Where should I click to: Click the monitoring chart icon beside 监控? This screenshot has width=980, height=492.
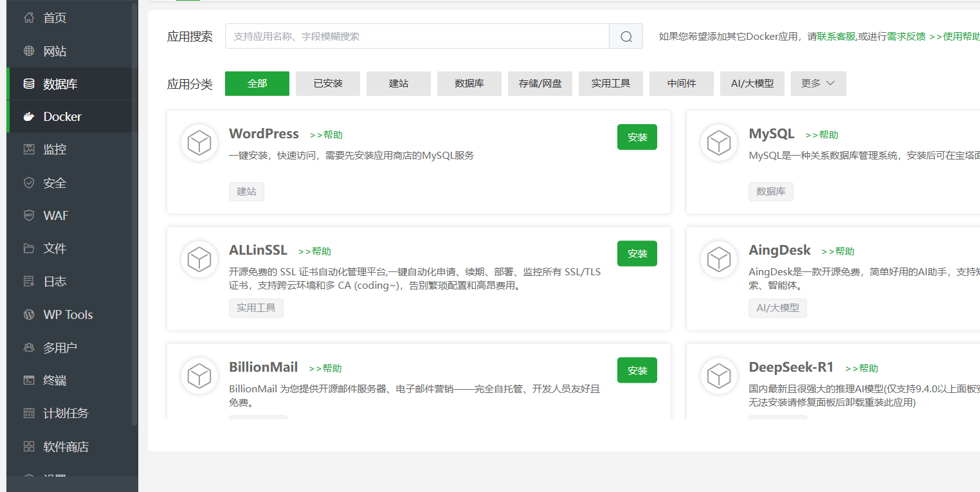[29, 149]
